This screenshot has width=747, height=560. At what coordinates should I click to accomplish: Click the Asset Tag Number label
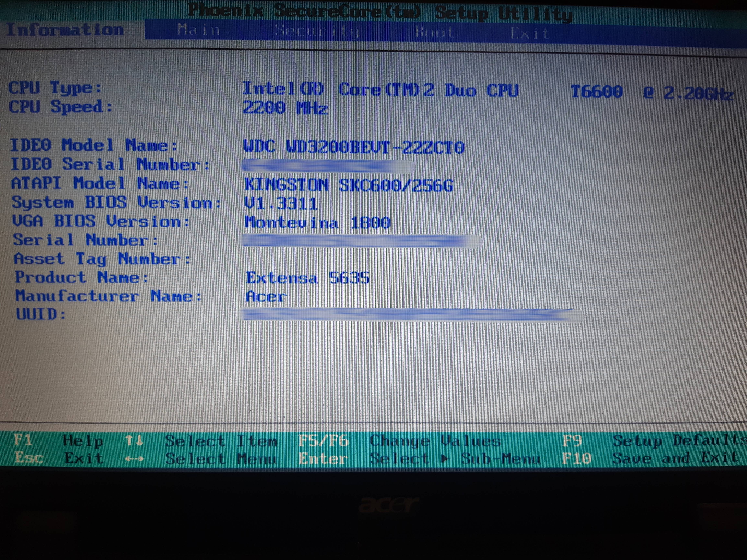(x=102, y=259)
